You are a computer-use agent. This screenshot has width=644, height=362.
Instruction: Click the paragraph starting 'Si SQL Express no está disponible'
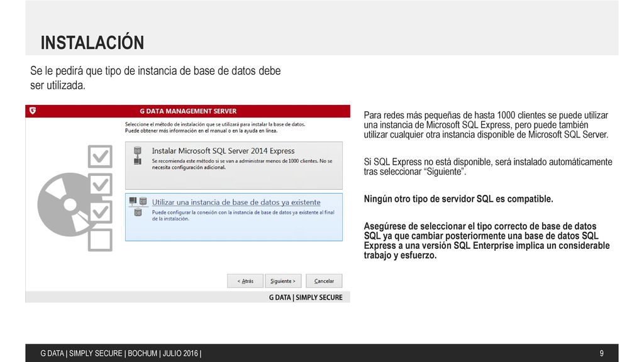tap(488, 167)
